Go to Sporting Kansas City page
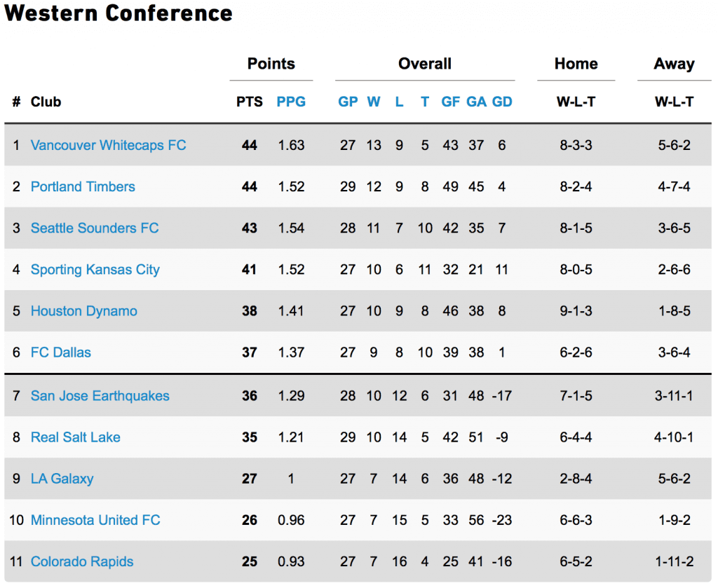 tap(95, 270)
